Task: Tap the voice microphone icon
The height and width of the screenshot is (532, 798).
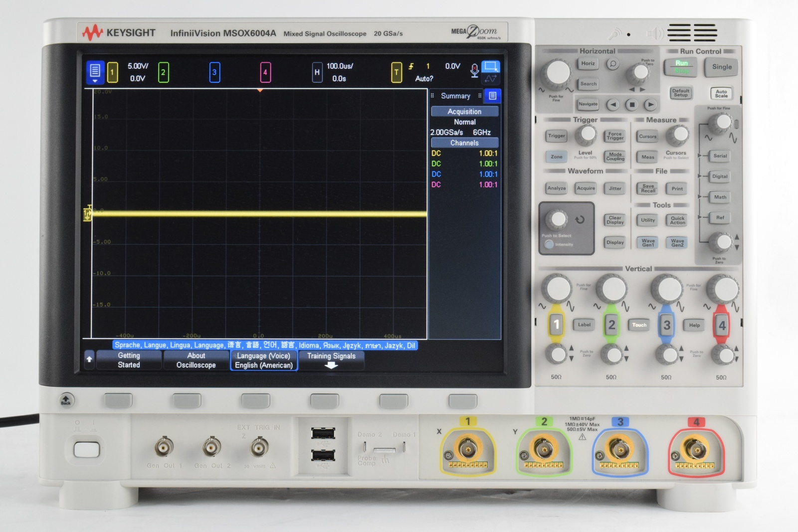Action: point(474,71)
